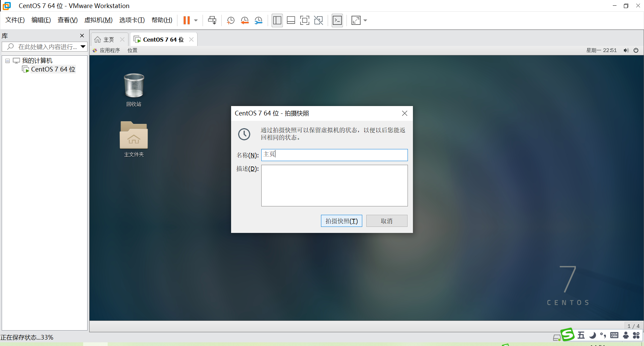
Task: Take a snapshot using the clock-plus icon
Action: tap(230, 20)
